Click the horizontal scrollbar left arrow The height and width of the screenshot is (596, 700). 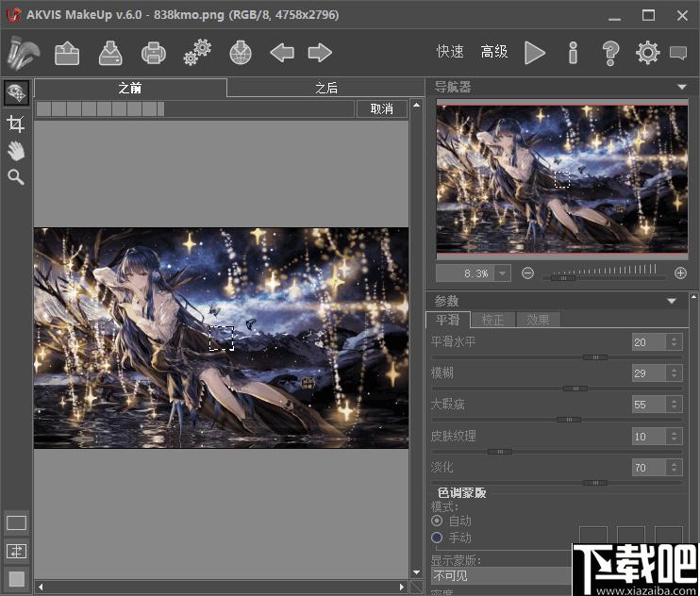tap(41, 587)
